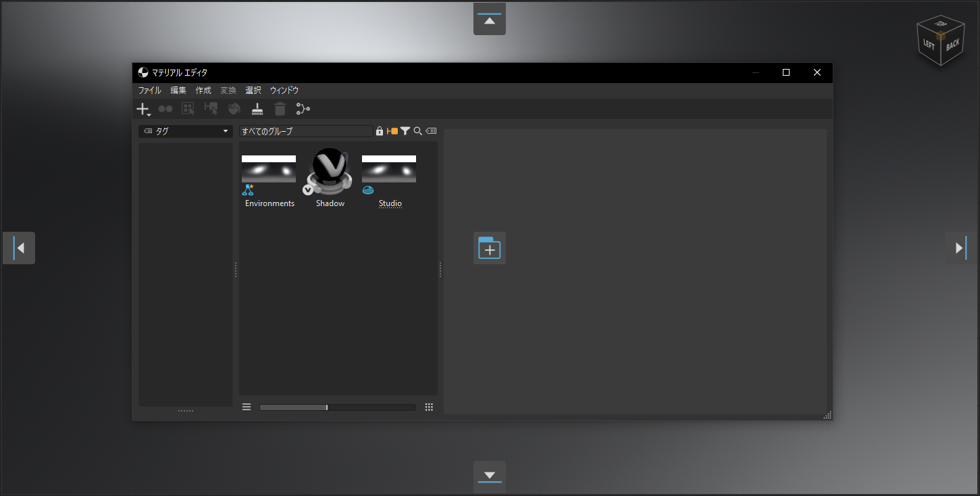Toggle the orange node filter icon
The image size is (980, 496).
392,131
